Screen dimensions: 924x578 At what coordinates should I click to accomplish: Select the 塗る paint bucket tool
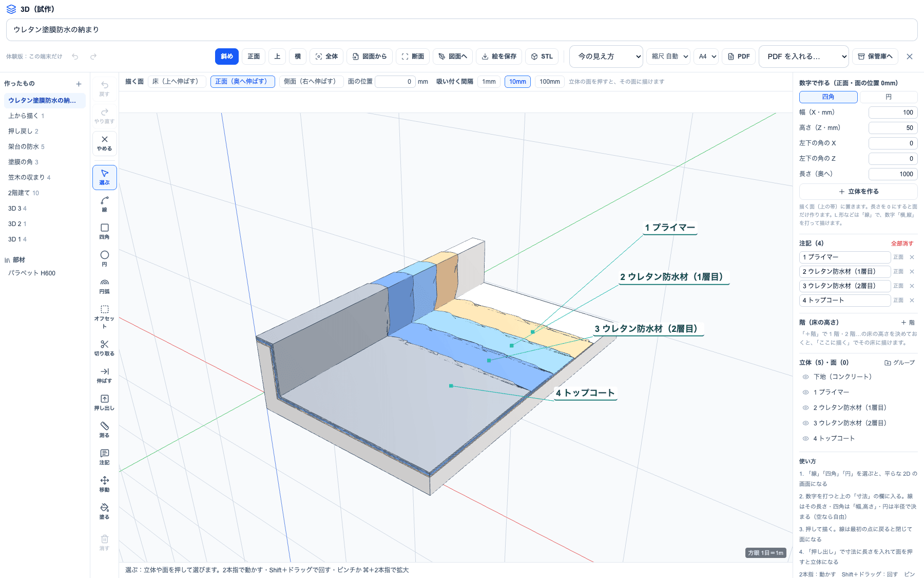click(x=105, y=511)
